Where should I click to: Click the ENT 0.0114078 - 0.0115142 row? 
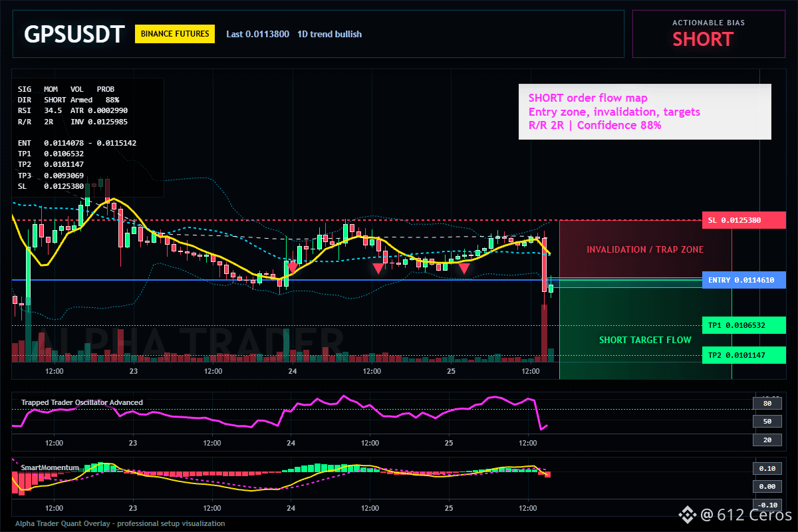77,142
